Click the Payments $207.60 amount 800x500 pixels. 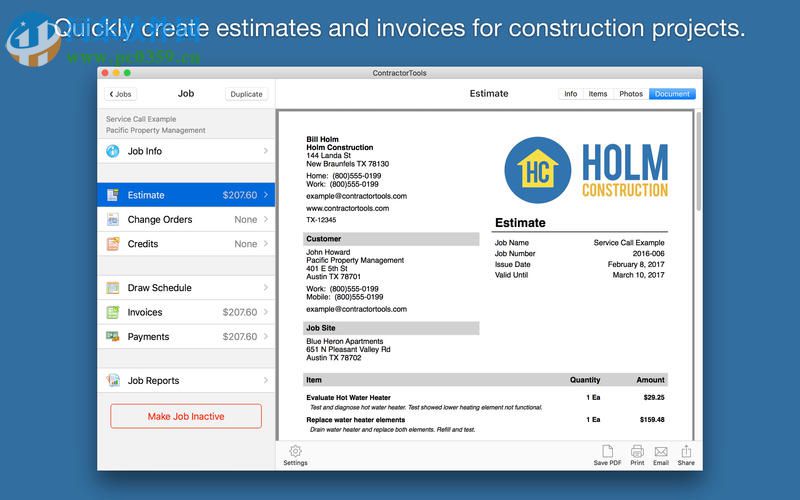click(239, 337)
